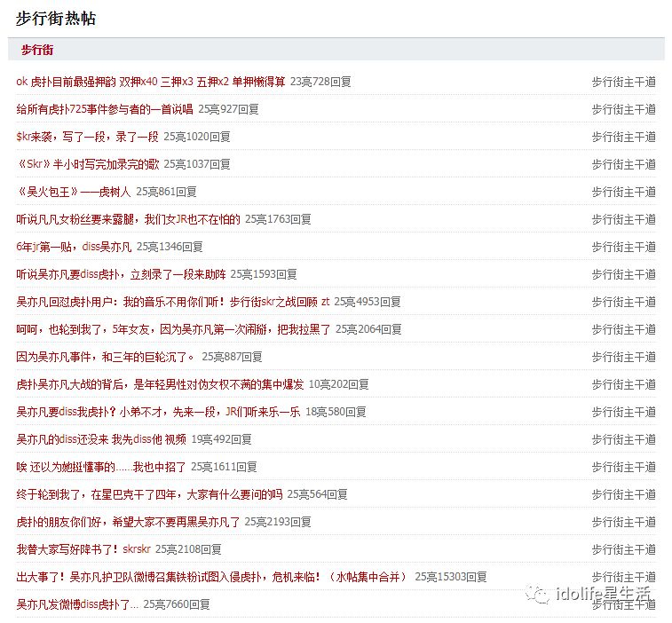672x623 pixels.
Task: Open post '我替大家写好降书了！skrskr'
Action: click(x=83, y=549)
